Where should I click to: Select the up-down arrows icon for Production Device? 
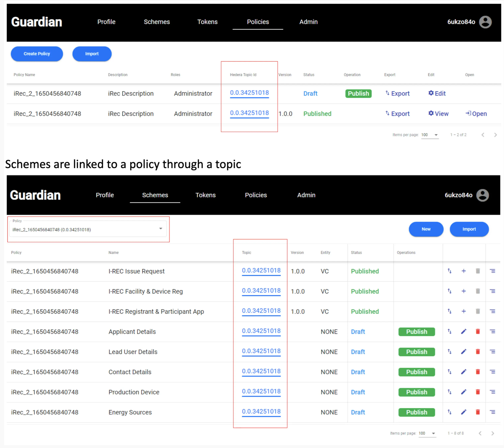pos(449,392)
